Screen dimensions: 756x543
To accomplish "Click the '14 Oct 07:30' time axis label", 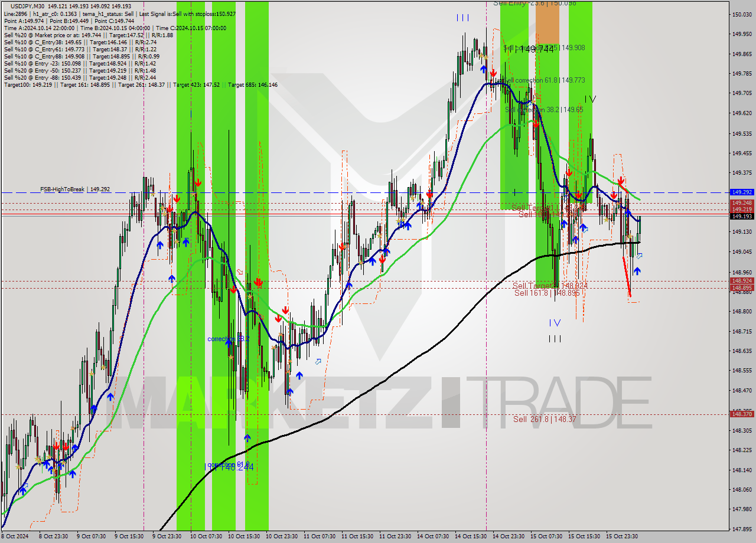I will [x=433, y=537].
